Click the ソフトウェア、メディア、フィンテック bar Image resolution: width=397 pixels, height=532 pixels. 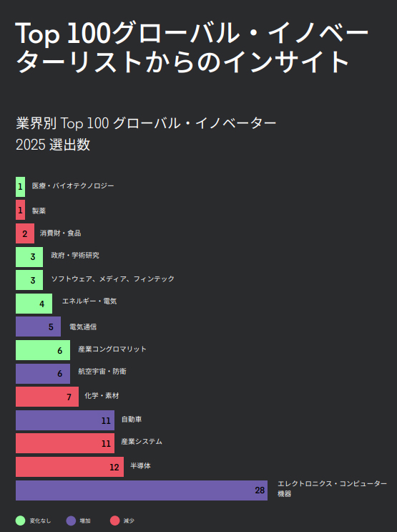(29, 280)
